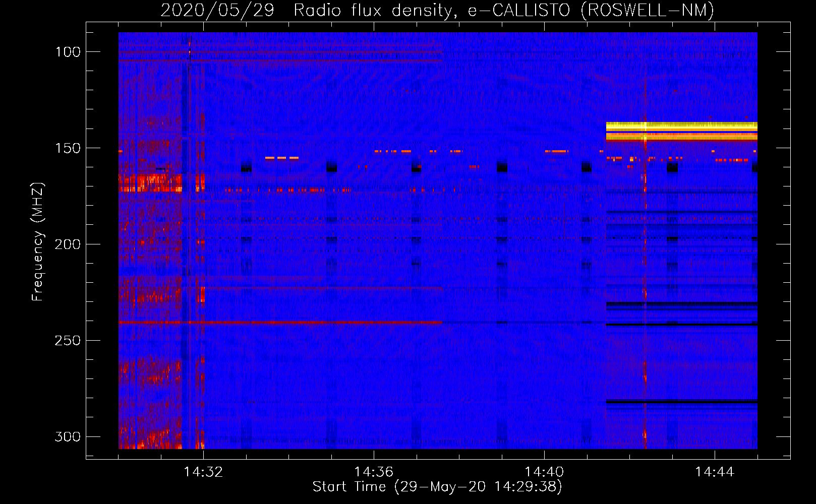
Task: Click the 200 frequency tick label
Action: click(x=68, y=244)
